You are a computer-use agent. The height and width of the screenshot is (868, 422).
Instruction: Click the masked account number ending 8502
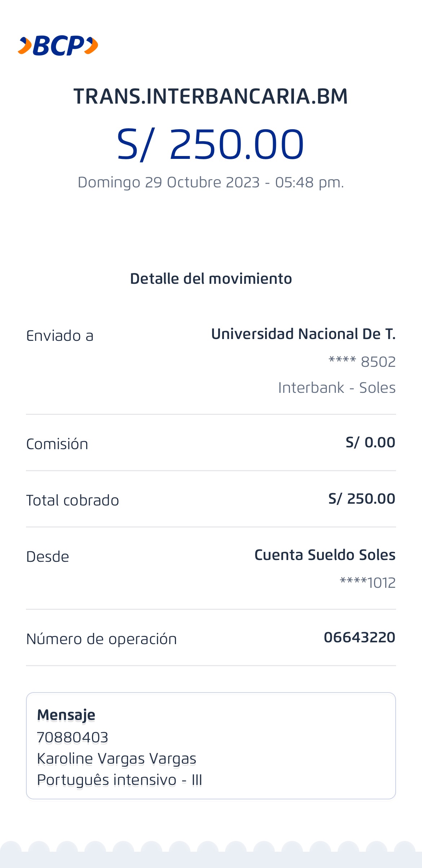click(x=362, y=361)
